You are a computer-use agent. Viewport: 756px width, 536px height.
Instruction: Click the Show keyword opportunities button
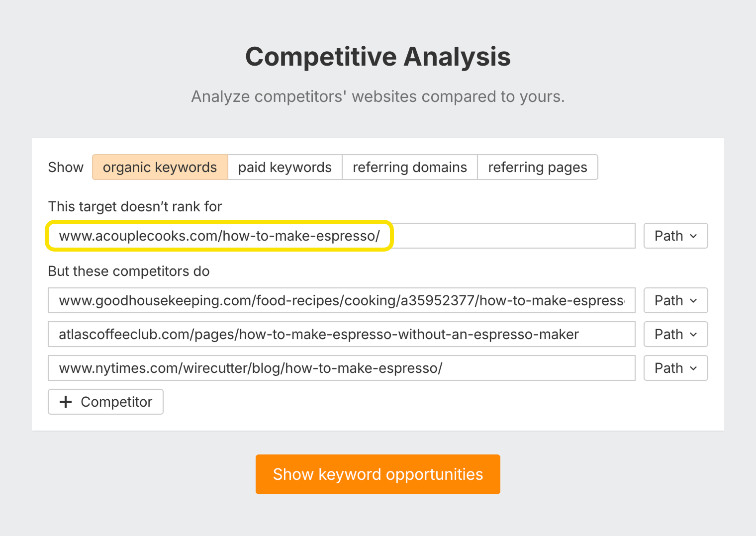pos(378,474)
